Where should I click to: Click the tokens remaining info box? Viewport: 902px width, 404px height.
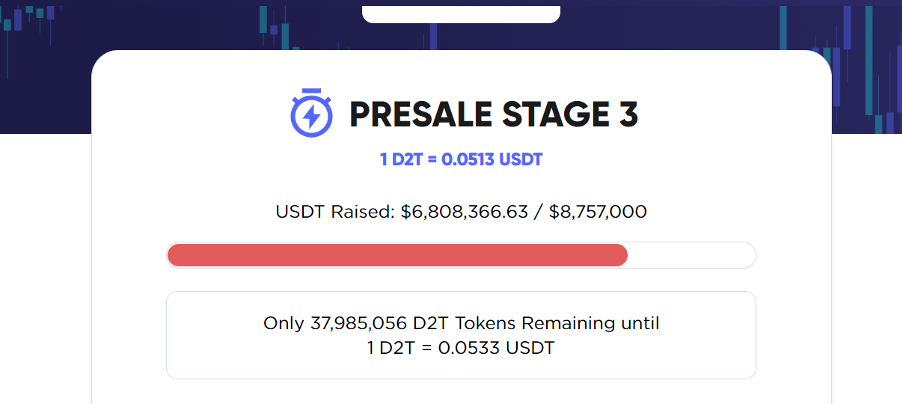461,335
